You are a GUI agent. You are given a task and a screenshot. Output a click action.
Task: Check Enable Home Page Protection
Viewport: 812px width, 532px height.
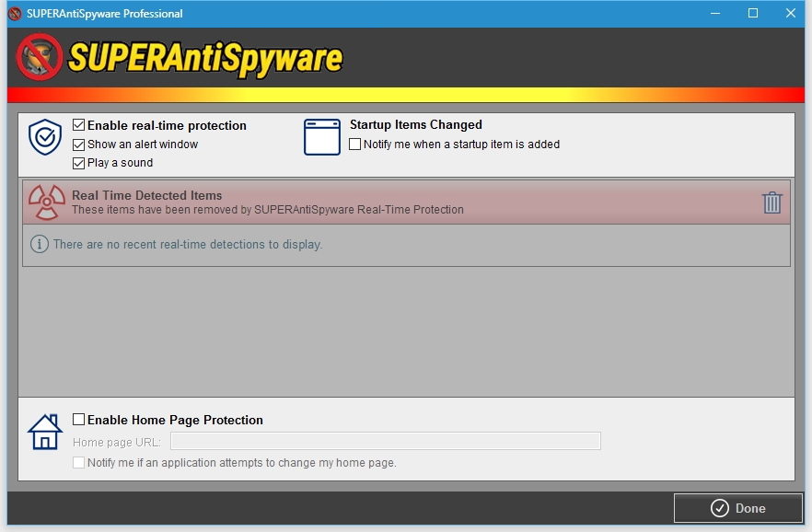[x=79, y=420]
